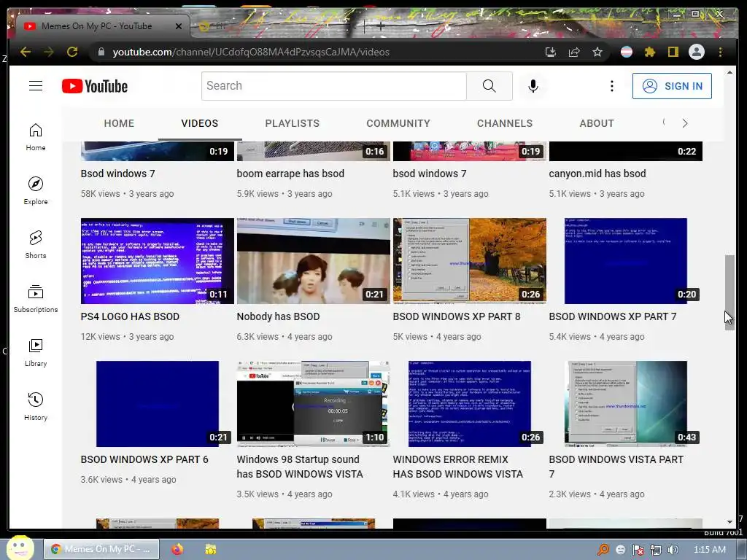The width and height of the screenshot is (747, 560).
Task: Click the boom earrape has bsod title
Action: (x=290, y=174)
